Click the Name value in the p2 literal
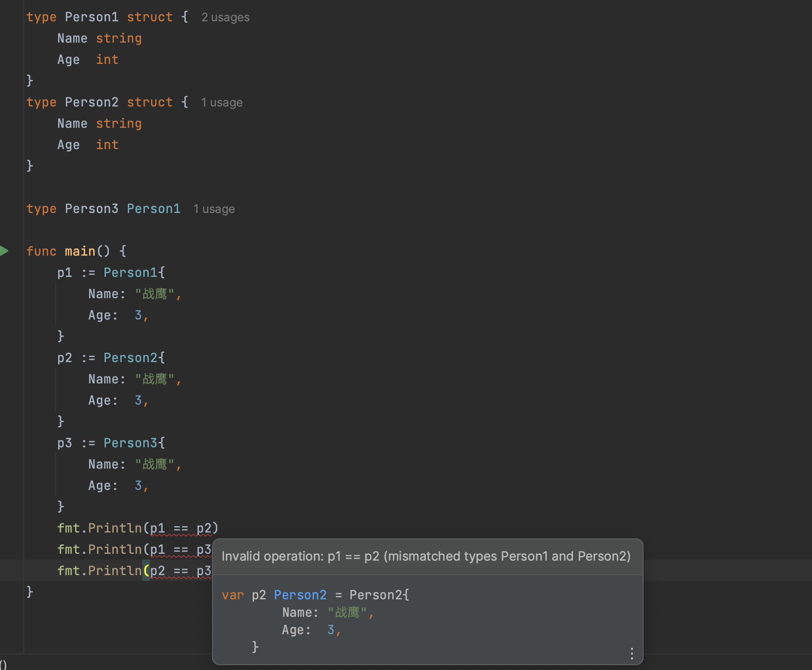 coord(154,379)
